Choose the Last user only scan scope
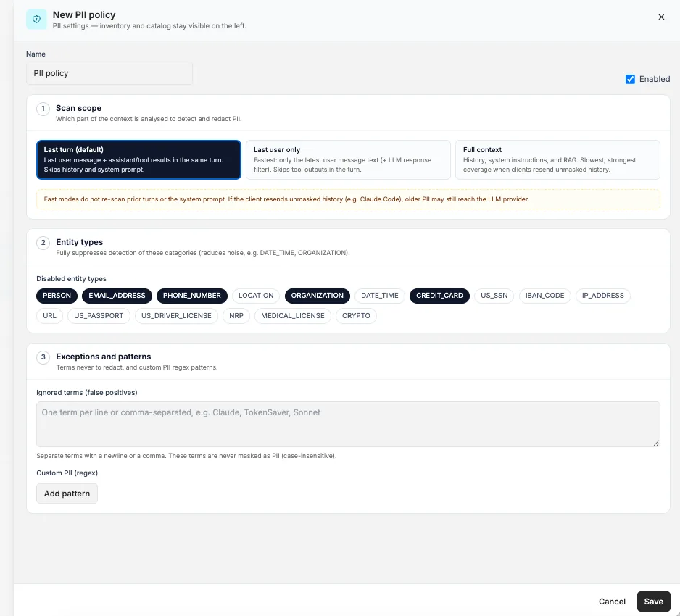 tap(348, 159)
